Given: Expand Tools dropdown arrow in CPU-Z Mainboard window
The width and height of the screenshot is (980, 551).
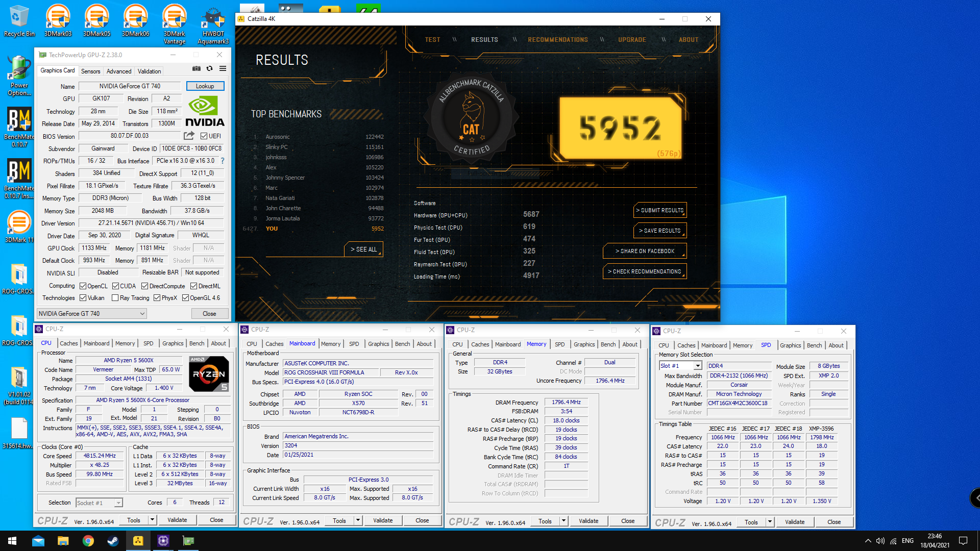Looking at the screenshot, I should point(358,520).
